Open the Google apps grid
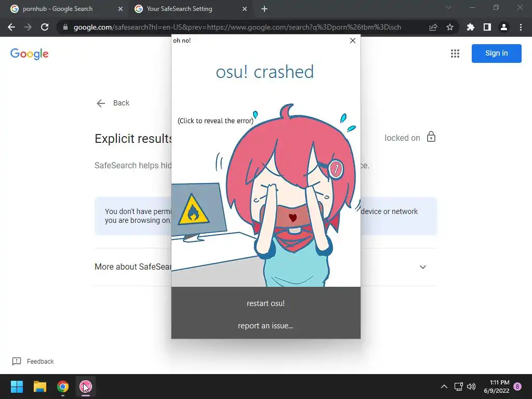The image size is (532, 399). click(x=455, y=54)
